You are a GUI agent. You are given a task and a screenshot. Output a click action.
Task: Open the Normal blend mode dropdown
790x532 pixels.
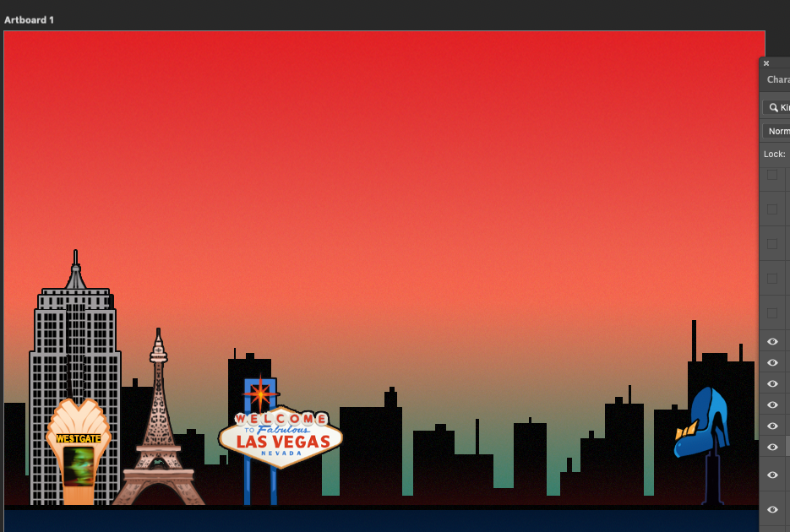[x=776, y=131]
